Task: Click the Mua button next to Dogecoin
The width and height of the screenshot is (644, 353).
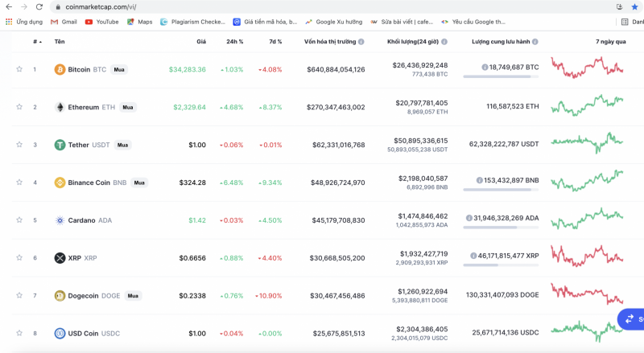Action: coord(133,296)
